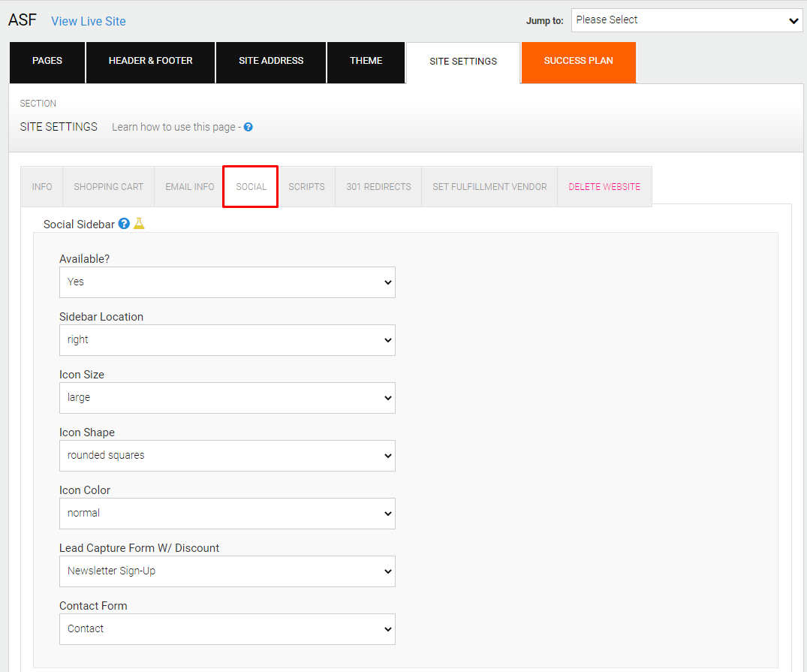Open the SUCCESS PLAN tab

578,62
